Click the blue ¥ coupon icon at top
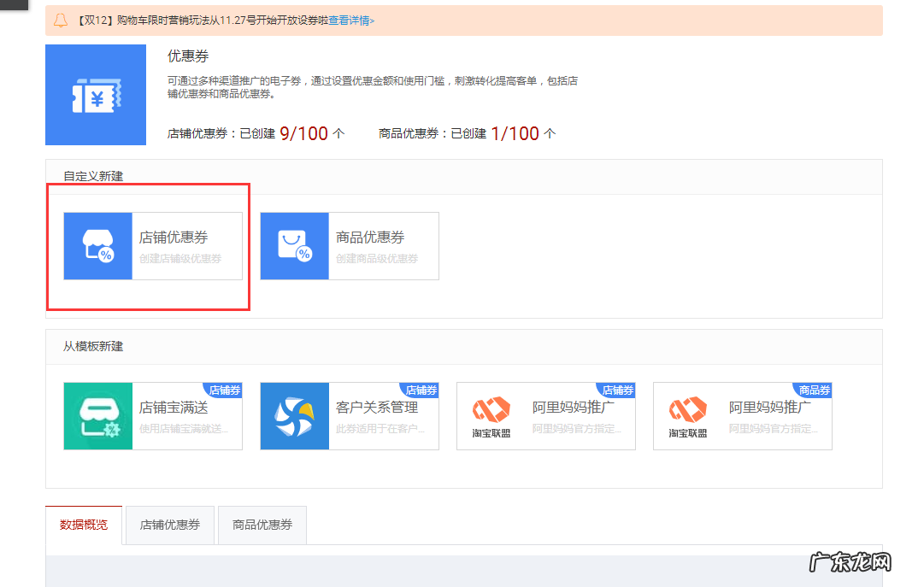Viewport: 924px width, 587px height. [96, 94]
